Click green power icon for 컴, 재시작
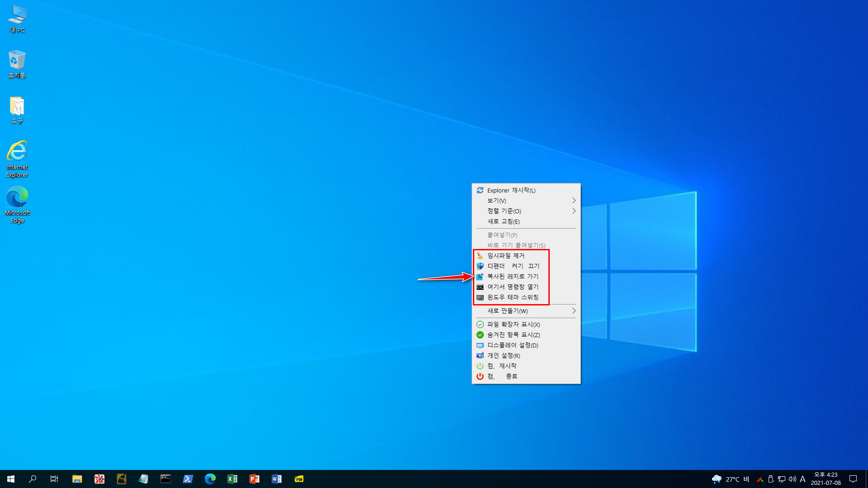868x488 pixels. [x=480, y=366]
